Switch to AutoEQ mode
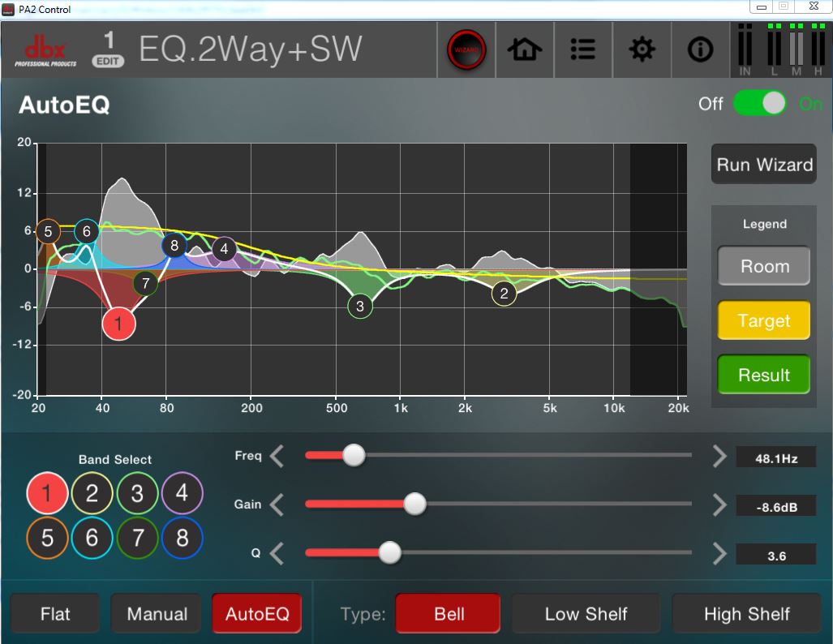833x644 pixels. [x=257, y=614]
